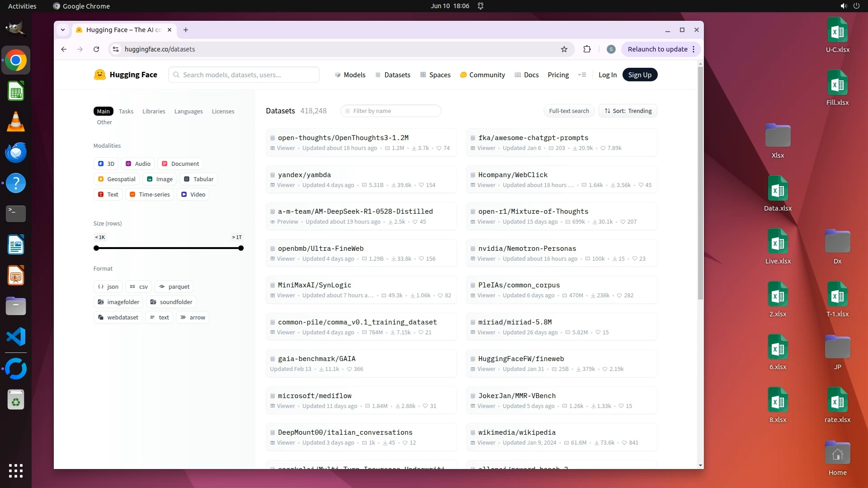Switch to the Tasks filter tab

point(126,111)
